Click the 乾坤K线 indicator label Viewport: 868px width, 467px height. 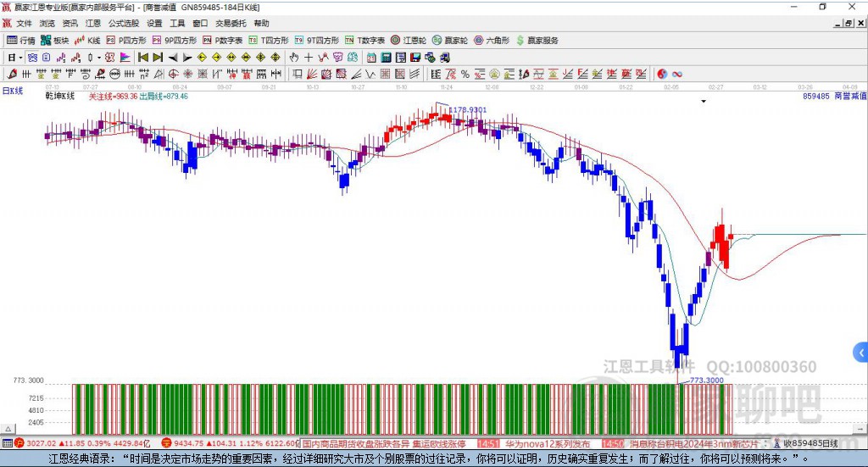pos(60,97)
